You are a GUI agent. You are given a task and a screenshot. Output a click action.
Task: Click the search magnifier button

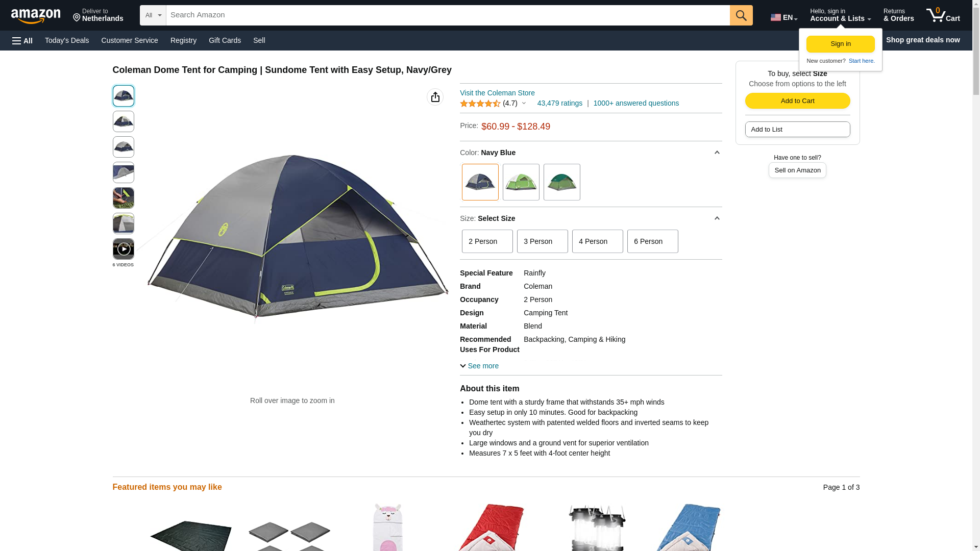tap(741, 15)
